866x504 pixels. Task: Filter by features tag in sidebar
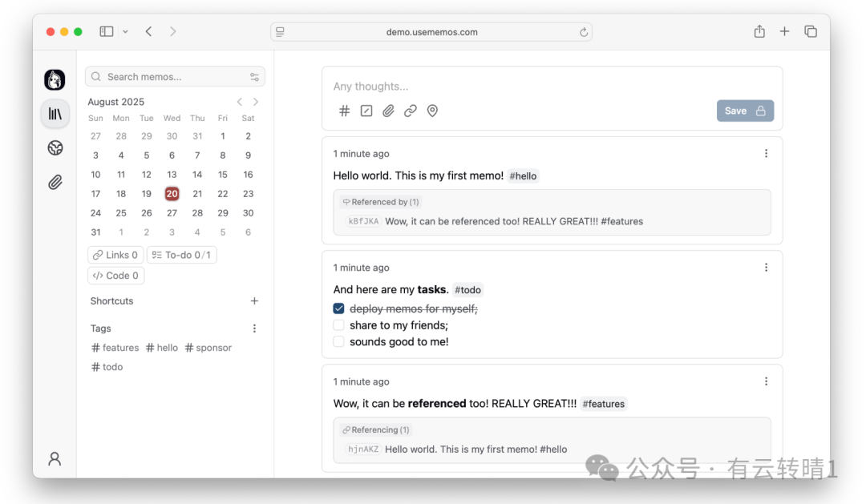pyautogui.click(x=115, y=348)
